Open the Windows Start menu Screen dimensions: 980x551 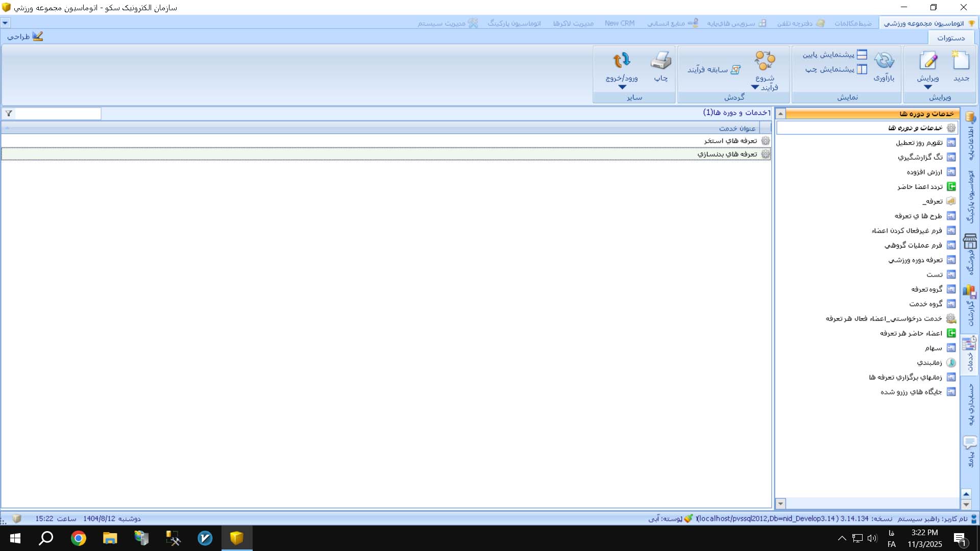click(x=15, y=538)
